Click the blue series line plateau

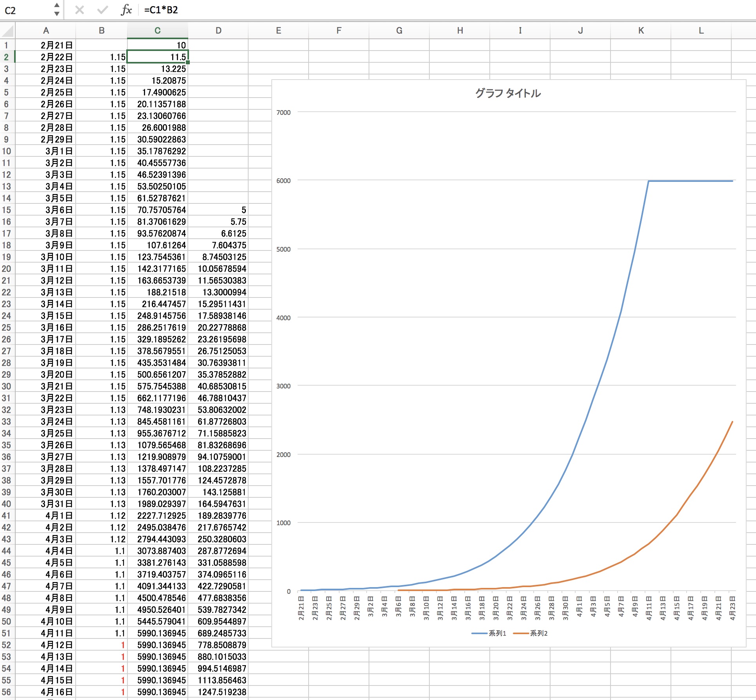[x=690, y=181]
